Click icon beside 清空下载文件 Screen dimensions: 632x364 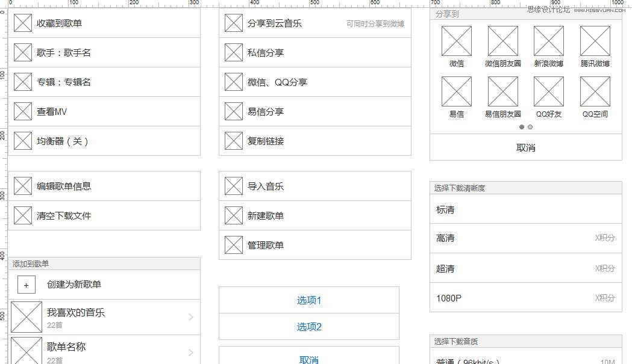coord(22,215)
